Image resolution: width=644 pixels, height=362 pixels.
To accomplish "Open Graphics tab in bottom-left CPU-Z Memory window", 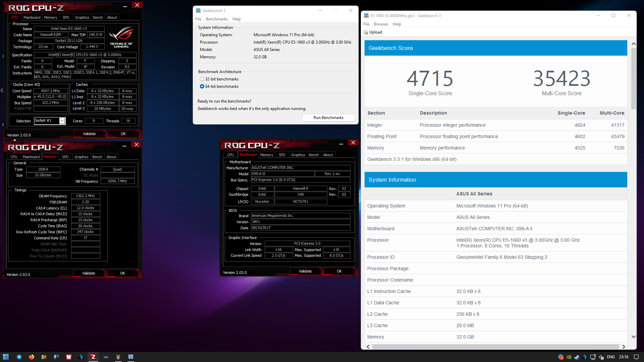I will point(81,157).
